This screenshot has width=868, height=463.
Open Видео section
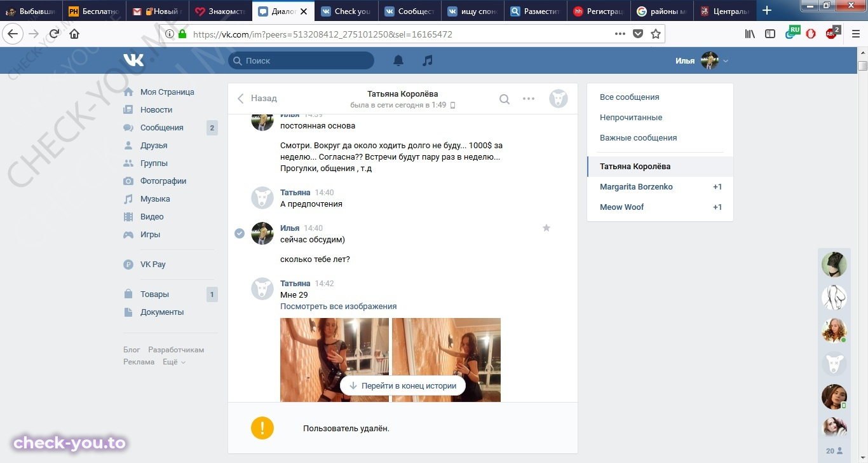[x=152, y=216]
